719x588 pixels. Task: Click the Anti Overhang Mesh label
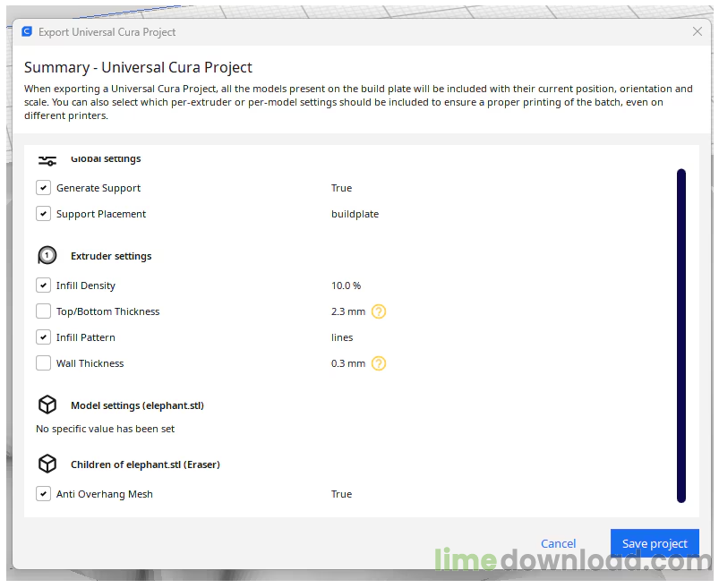coord(105,494)
